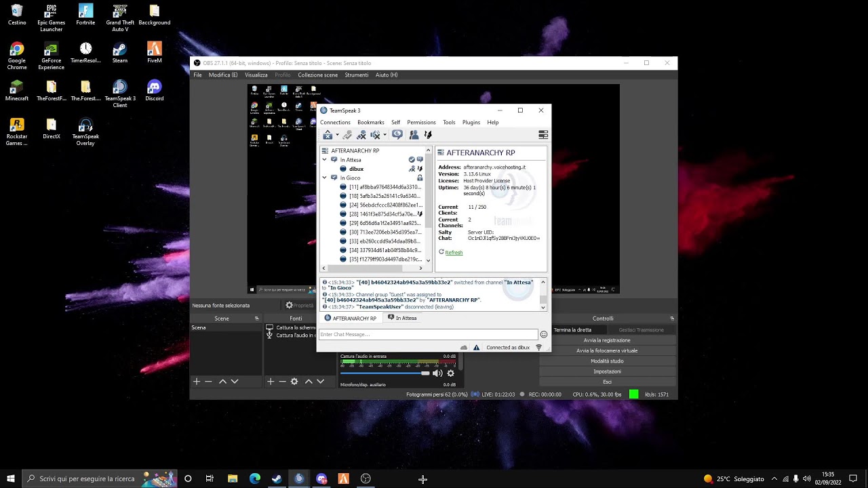Add a new source with the plus icon
The image size is (868, 488).
coord(270,382)
